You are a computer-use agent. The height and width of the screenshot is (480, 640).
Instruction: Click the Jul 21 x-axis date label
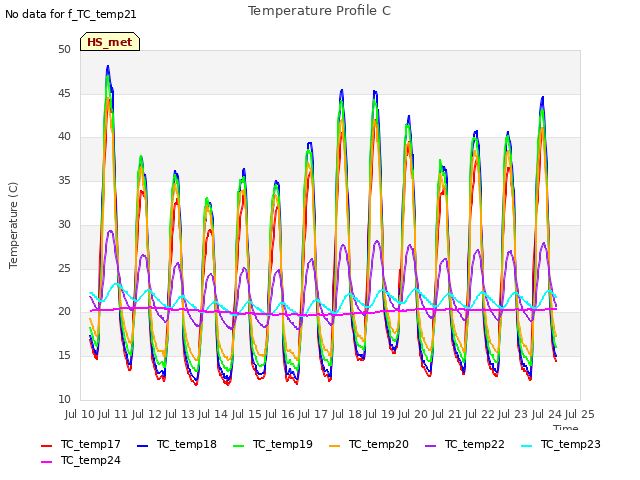[x=447, y=414]
